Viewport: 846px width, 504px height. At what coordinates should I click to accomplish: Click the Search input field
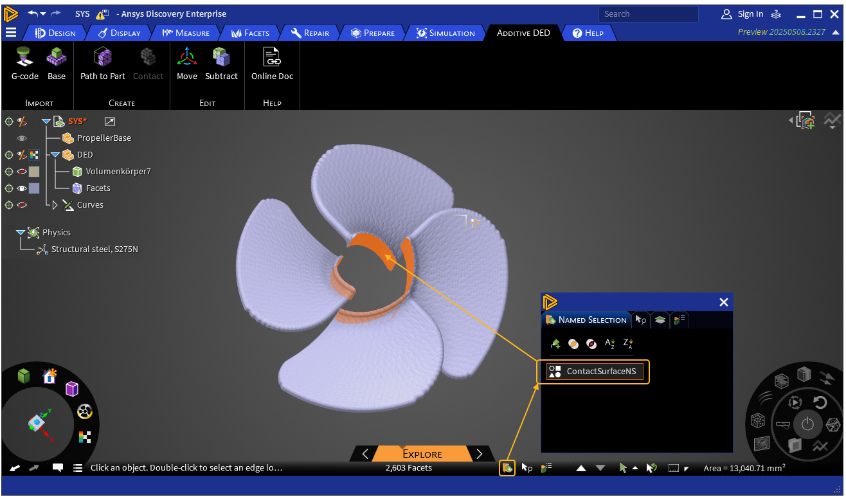pos(648,14)
